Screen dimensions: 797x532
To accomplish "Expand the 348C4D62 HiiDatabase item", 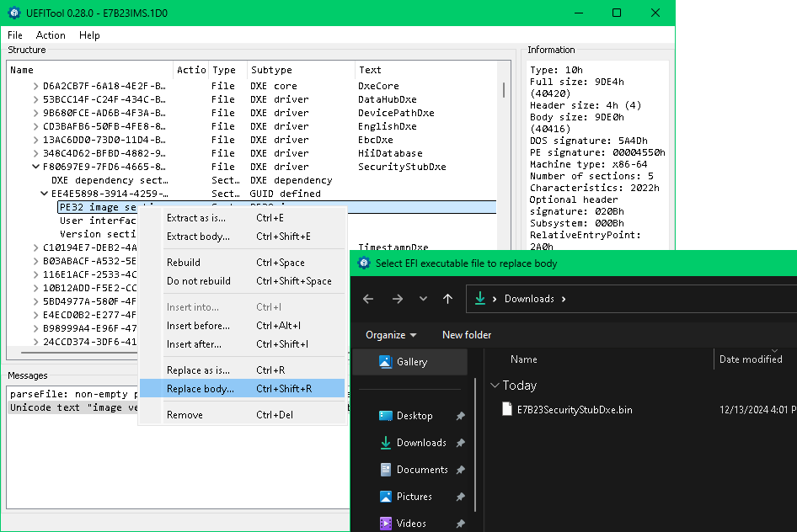I will [x=35, y=153].
